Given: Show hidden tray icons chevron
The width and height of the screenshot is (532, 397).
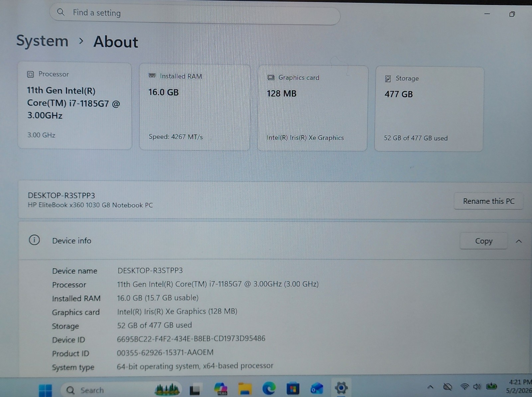Looking at the screenshot, I should [430, 387].
